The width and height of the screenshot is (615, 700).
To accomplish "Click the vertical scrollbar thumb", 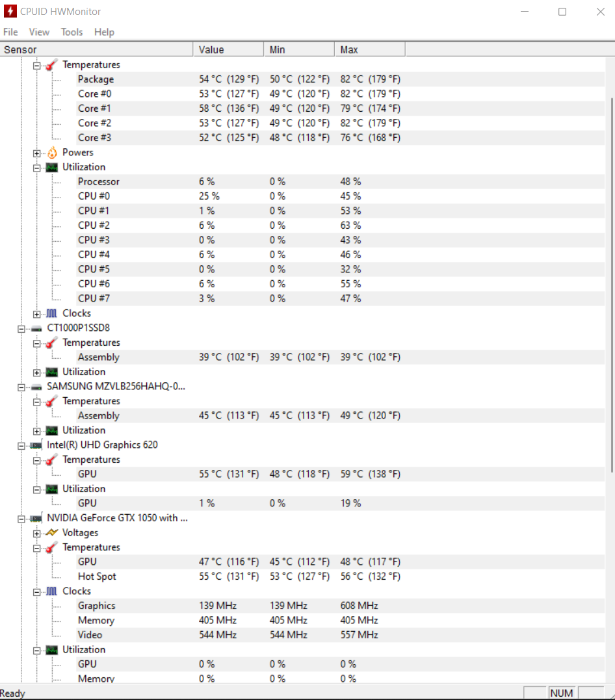I will coord(612,285).
